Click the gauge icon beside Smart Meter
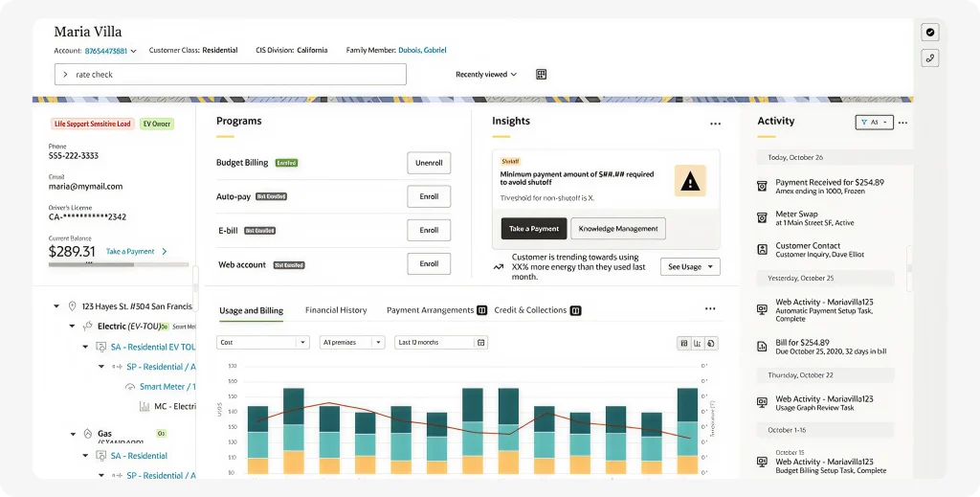 (130, 387)
